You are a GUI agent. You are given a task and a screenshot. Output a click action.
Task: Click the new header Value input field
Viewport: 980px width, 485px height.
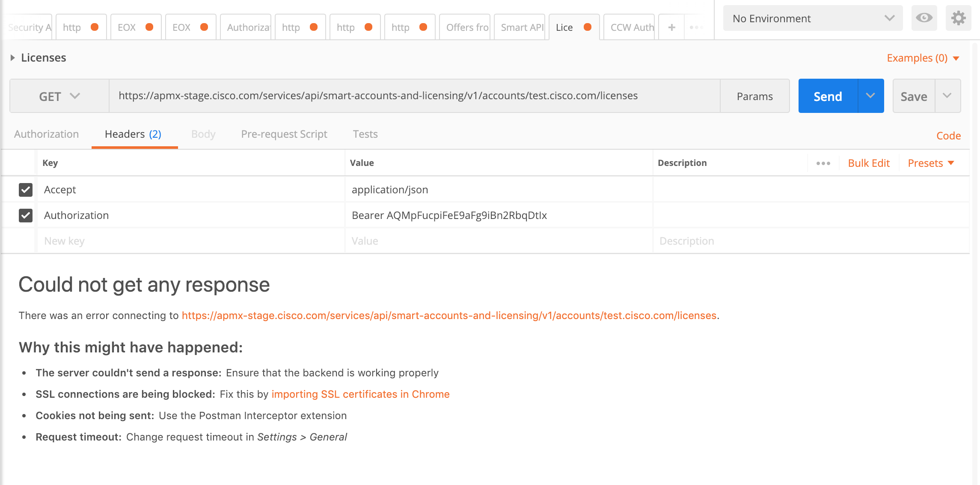pyautogui.click(x=499, y=241)
